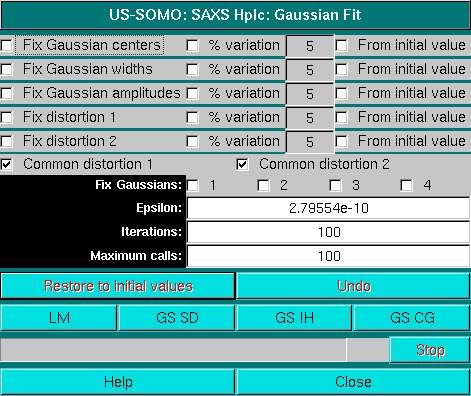Screen dimensions: 471x396
Task: Enable Fix Gaussian amplitudes checkbox
Action: [x=6, y=93]
